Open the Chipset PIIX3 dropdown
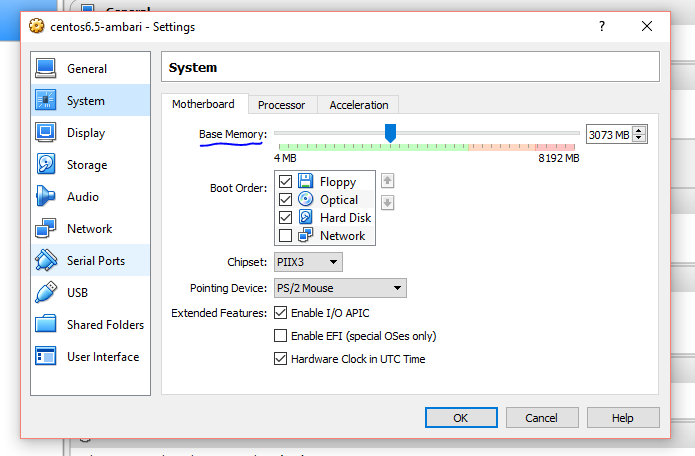 point(308,262)
